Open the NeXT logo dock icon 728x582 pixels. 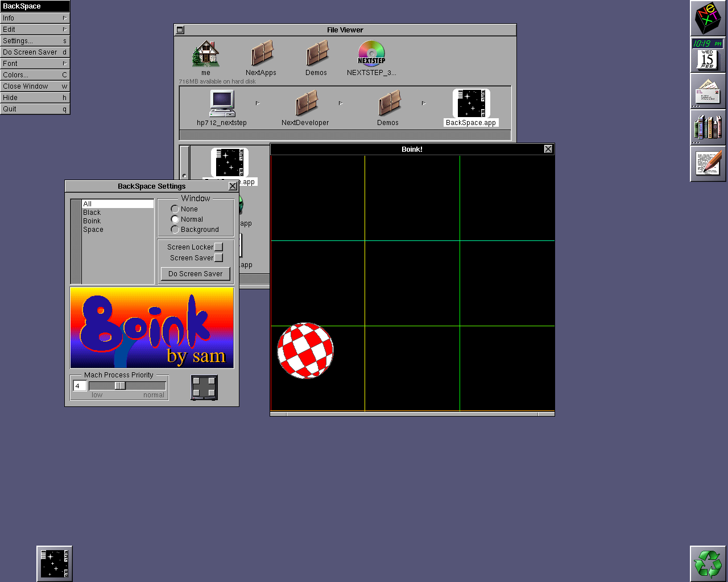pos(708,18)
